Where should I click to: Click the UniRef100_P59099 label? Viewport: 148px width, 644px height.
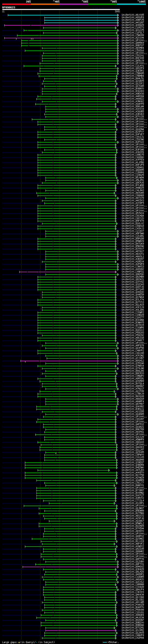[x=133, y=610]
